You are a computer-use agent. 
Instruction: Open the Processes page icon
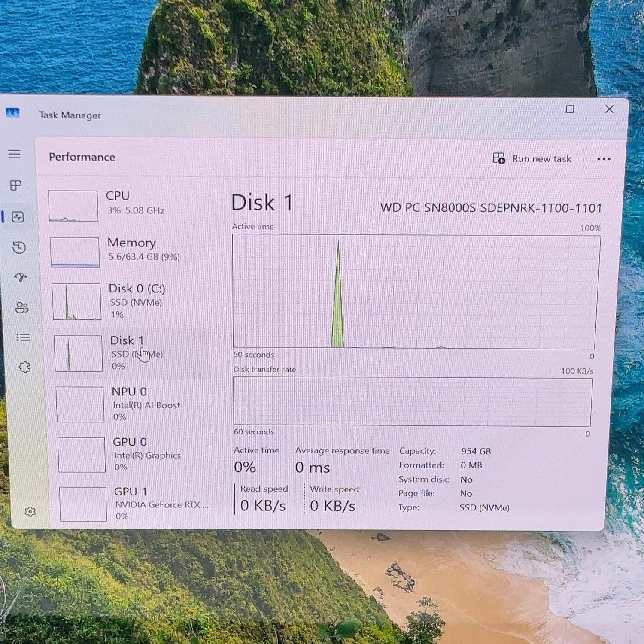pos(16,185)
